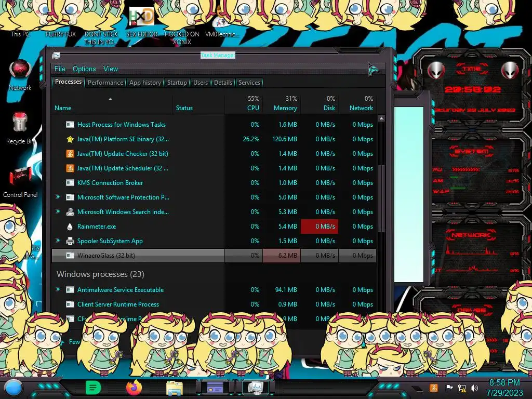
Task: Switch to the Details tab
Action: [x=223, y=83]
